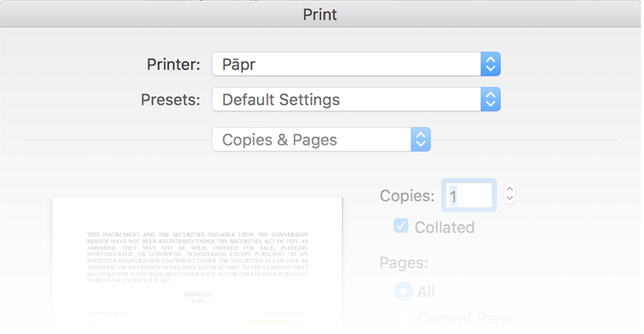Open the Presets dropdown showing Default Settings

click(356, 99)
